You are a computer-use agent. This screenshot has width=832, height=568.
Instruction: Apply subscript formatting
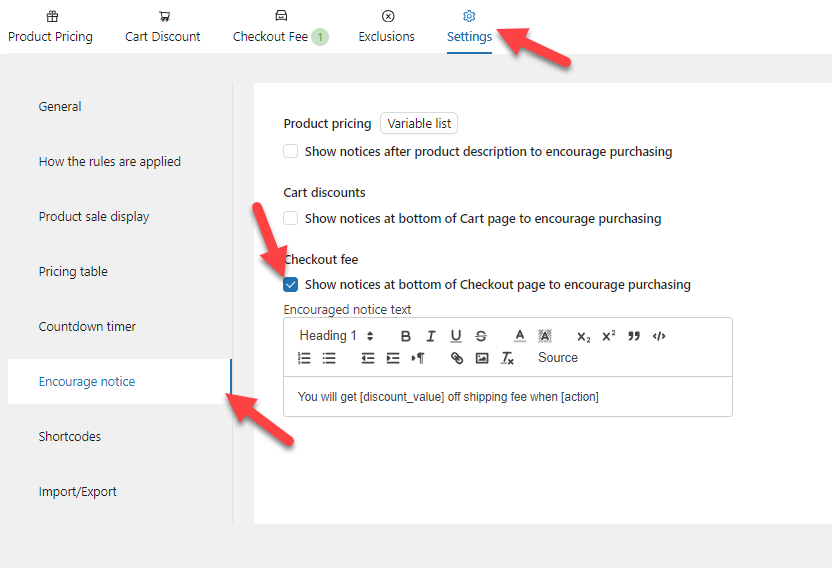[x=584, y=337]
